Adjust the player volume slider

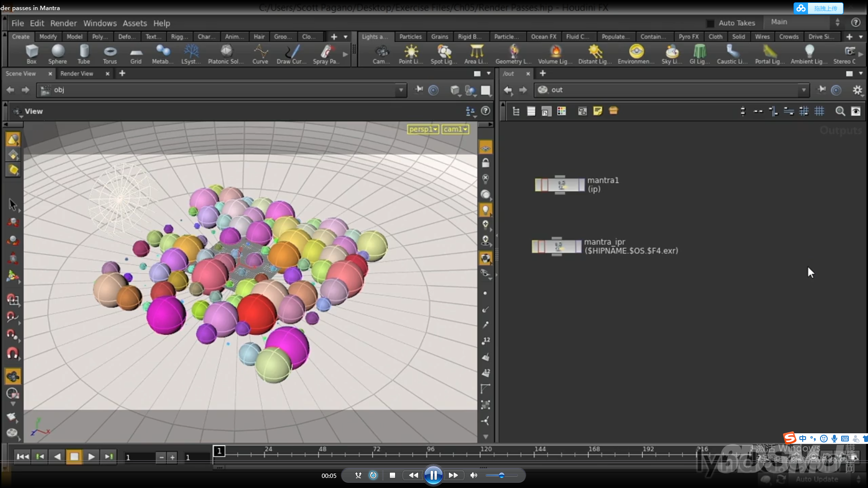501,475
